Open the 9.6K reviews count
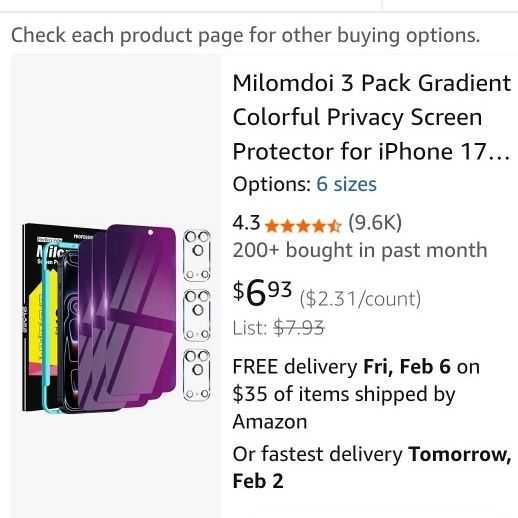 point(375,222)
